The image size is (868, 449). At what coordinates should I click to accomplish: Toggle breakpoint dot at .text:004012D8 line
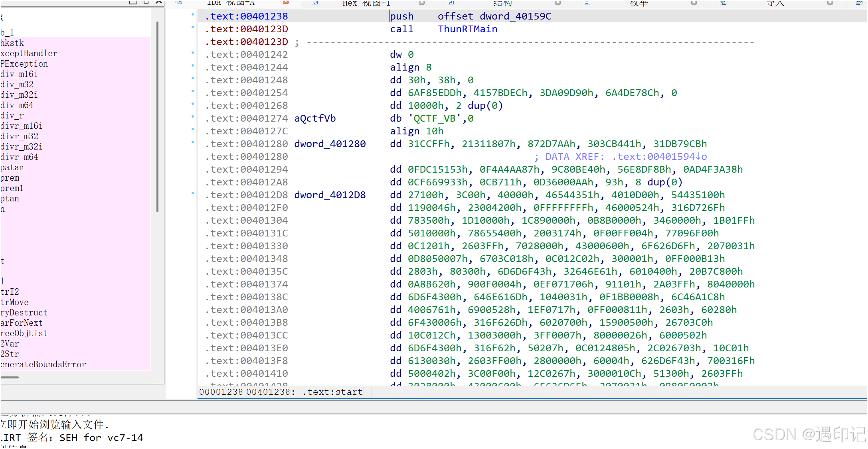(x=193, y=193)
